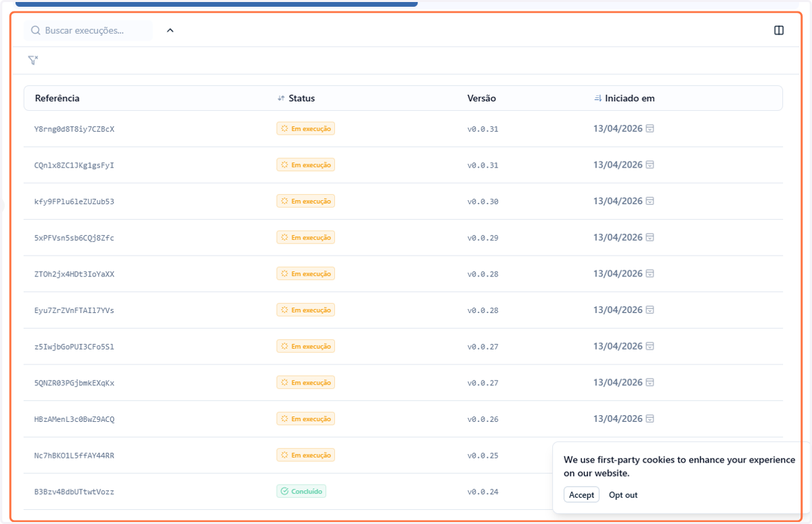Open execution Nc7hBKO1L5ffAY44RR

74,456
